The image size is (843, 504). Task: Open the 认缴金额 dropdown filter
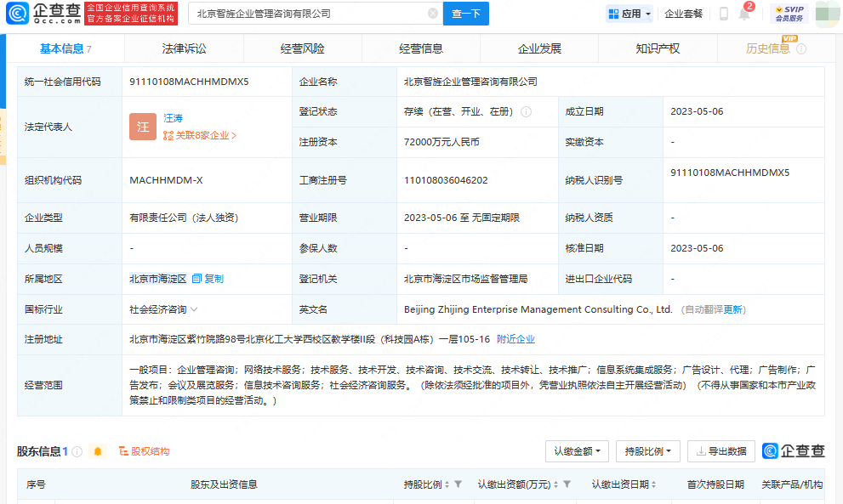[x=577, y=451]
